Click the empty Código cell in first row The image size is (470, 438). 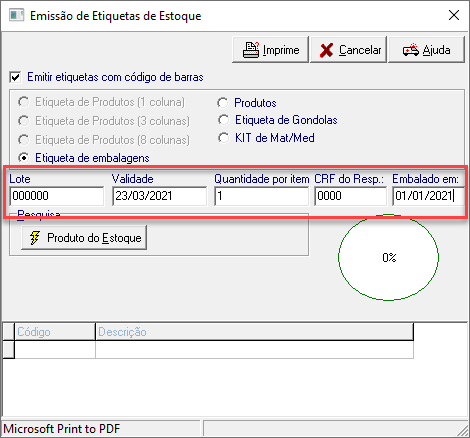pos(55,350)
